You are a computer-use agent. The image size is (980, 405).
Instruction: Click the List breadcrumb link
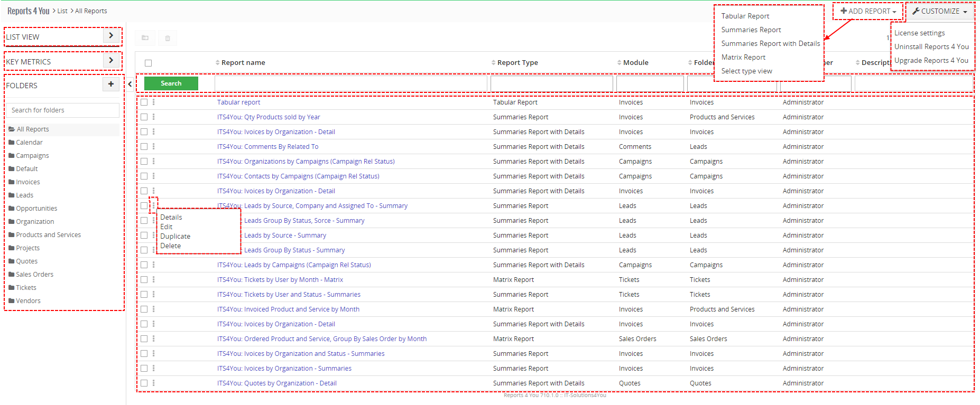coord(62,11)
